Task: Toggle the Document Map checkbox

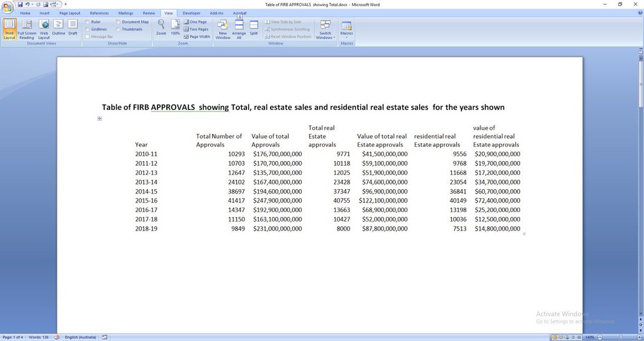Action: pyautogui.click(x=118, y=22)
